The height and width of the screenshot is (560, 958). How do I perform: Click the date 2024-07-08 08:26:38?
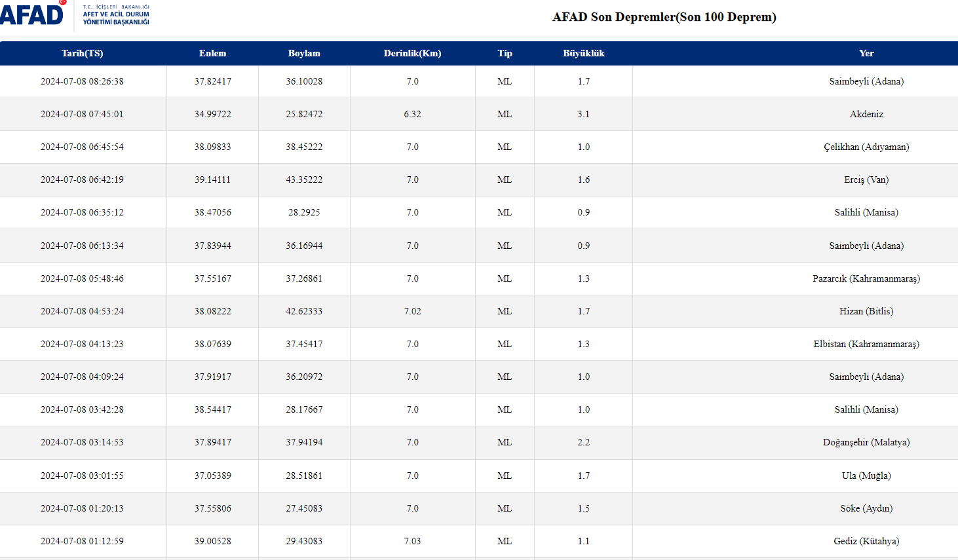pyautogui.click(x=83, y=81)
